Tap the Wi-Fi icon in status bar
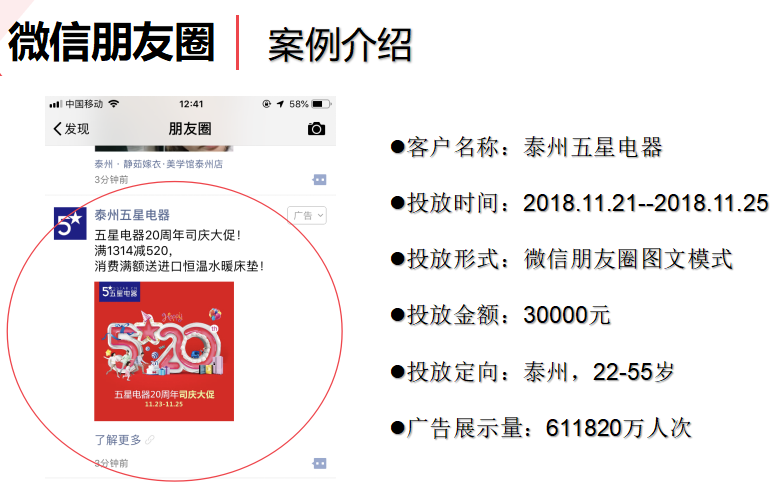783x485 pixels. (114, 104)
